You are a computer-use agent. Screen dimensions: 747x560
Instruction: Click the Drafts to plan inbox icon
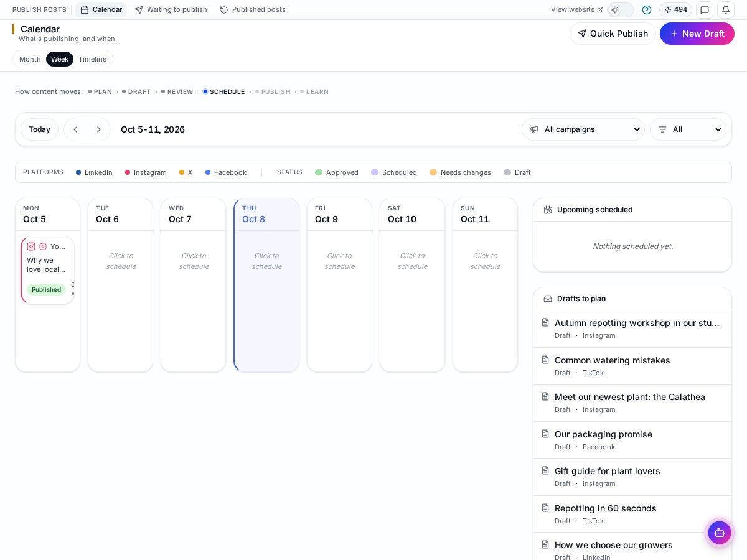click(548, 299)
